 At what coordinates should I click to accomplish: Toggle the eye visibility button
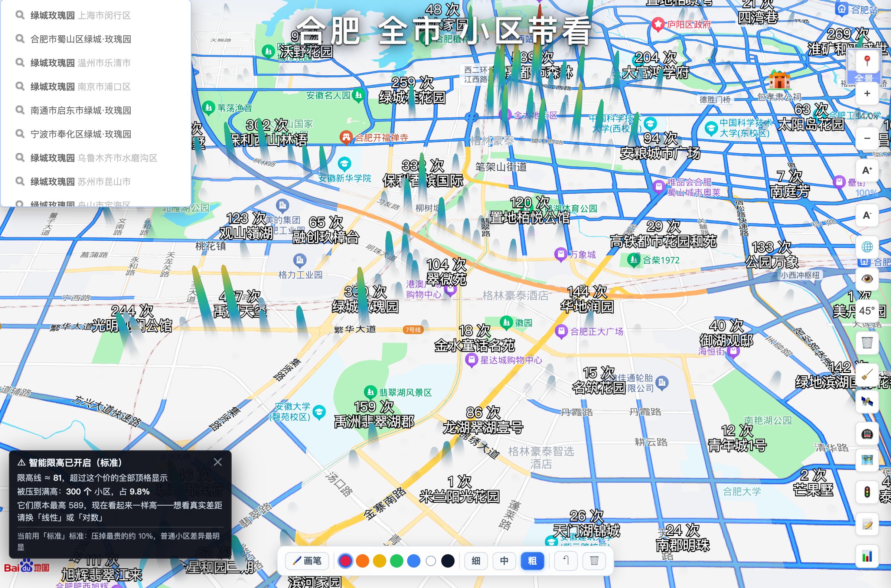tap(867, 279)
